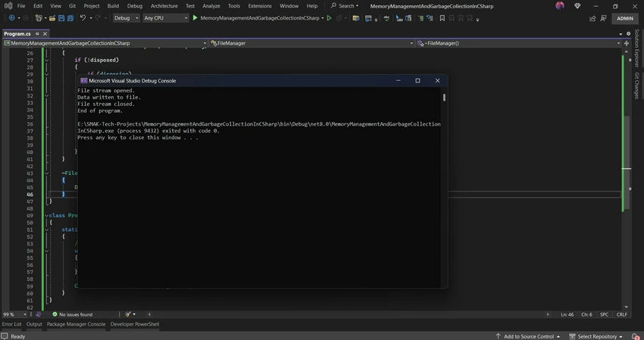Click the Visual Studio logo icon
The width and height of the screenshot is (644, 340).
[8, 6]
